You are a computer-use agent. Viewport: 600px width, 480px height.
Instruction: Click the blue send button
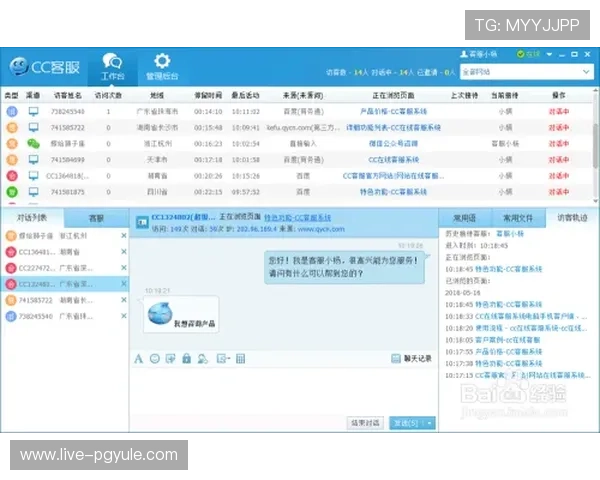[x=406, y=423]
